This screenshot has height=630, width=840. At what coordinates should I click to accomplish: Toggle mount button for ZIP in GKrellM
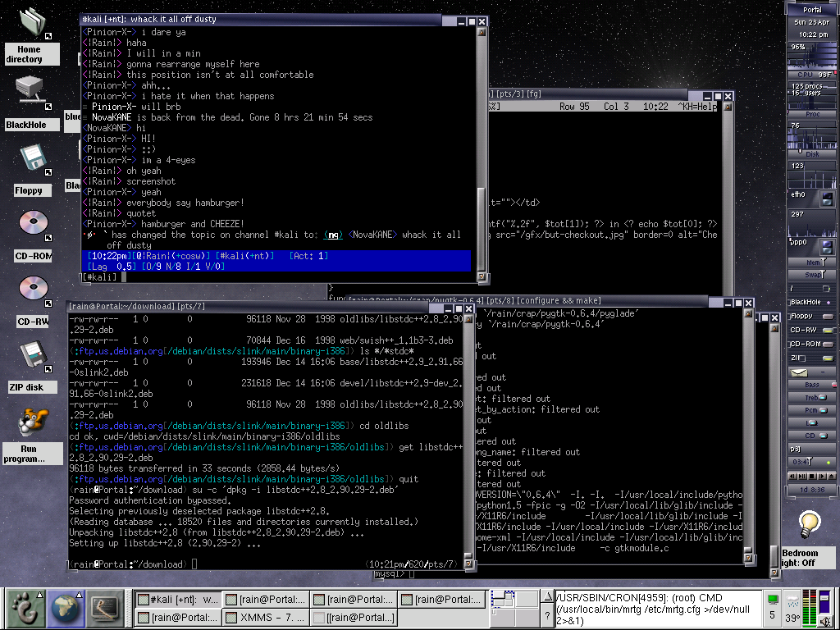(x=828, y=358)
